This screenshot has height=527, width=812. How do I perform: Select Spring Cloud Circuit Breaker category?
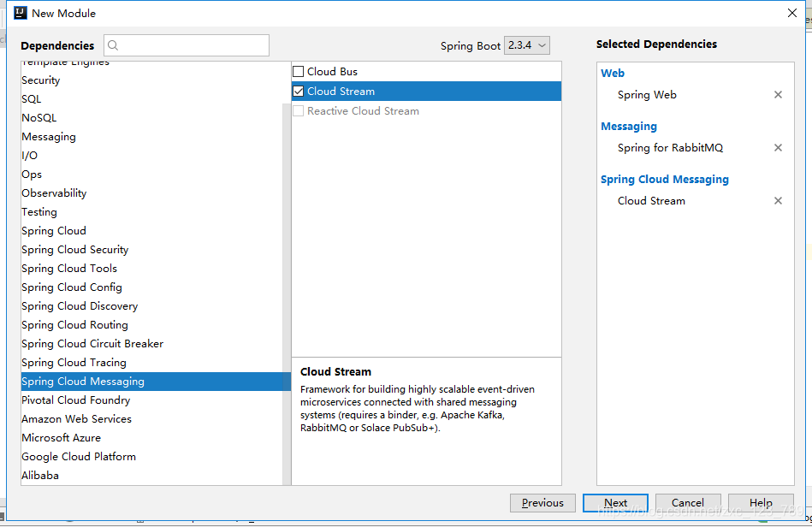(152, 344)
